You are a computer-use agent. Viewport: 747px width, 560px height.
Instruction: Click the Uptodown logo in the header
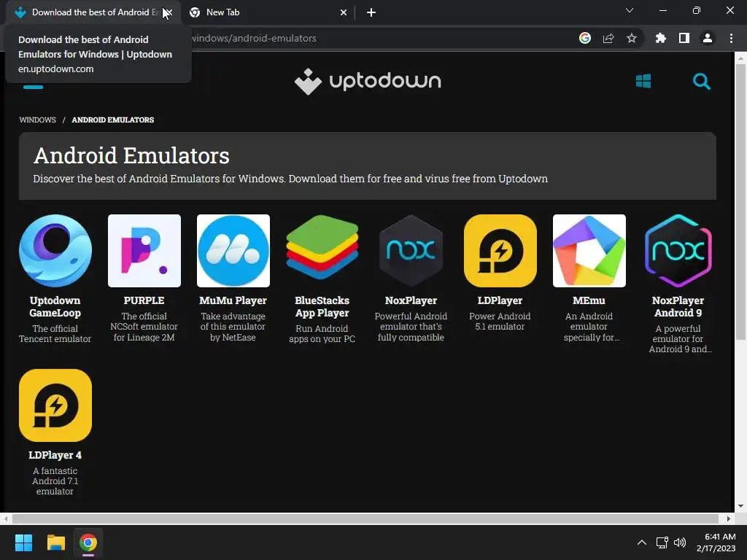(x=368, y=82)
